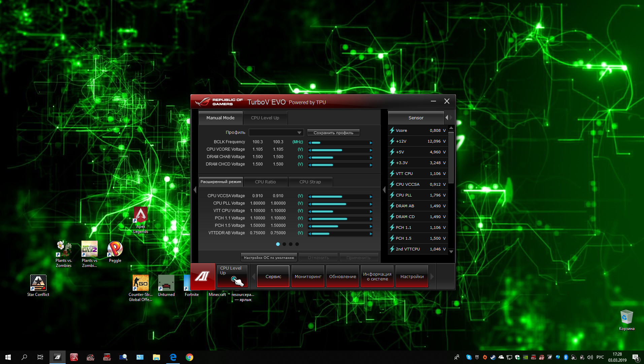The image size is (644, 364).
Task: Open Информация о системе button
Action: click(377, 276)
